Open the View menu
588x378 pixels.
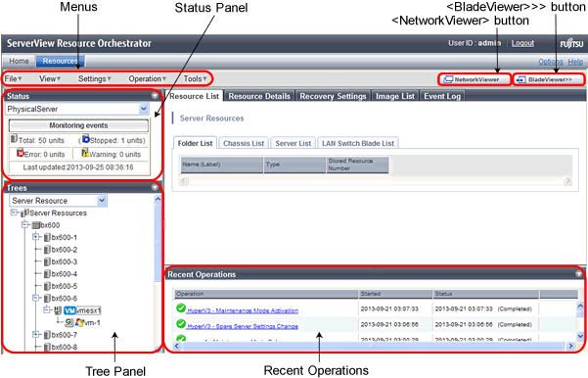[50, 78]
